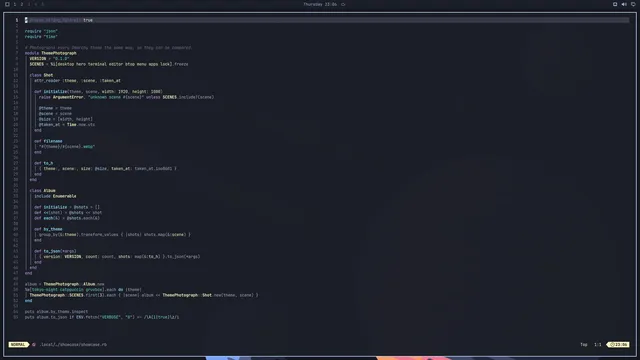The width and height of the screenshot is (640, 360).
Task: Click the class Shot declaration
Action: [x=41, y=75]
